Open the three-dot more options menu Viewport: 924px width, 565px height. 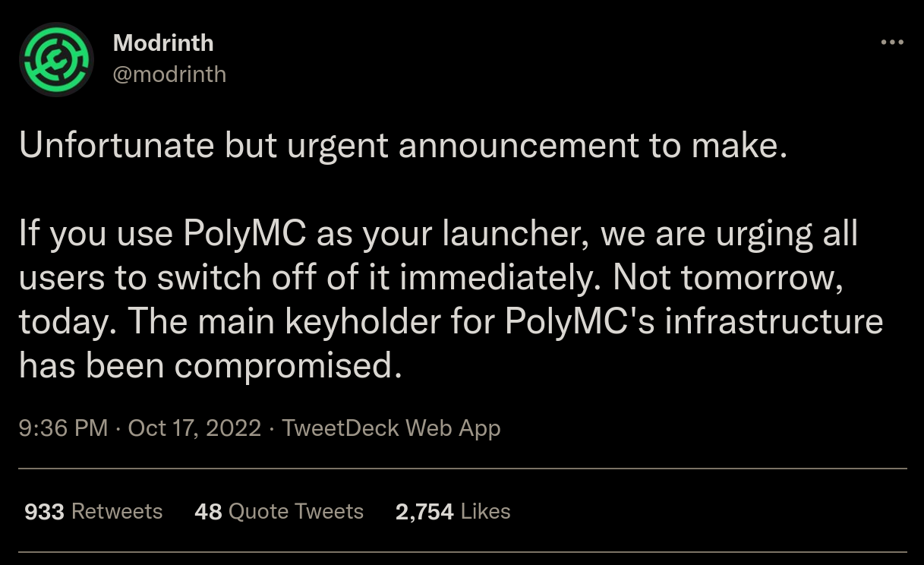tap(892, 43)
